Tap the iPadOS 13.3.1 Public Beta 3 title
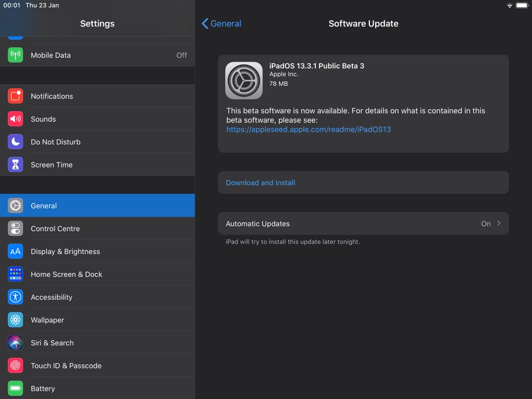 coord(316,66)
